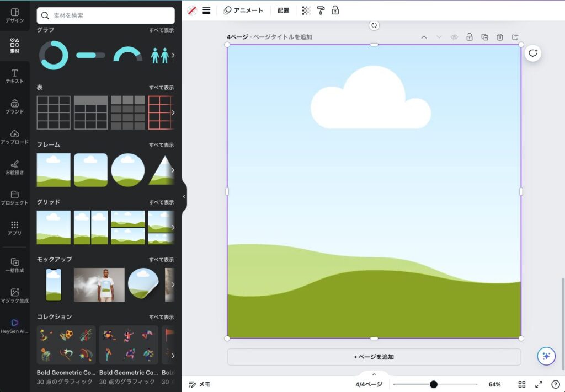Add a comment with the speech bubble icon
The width and height of the screenshot is (565, 392).
(532, 53)
